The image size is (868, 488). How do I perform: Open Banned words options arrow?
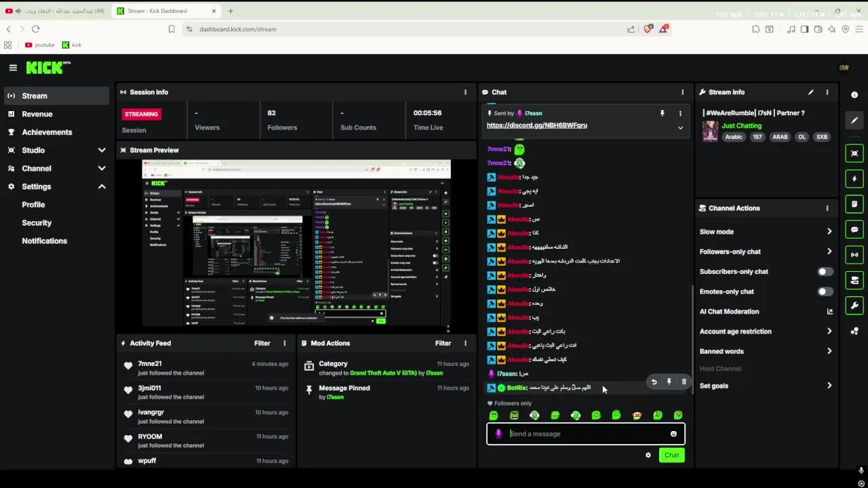coord(829,351)
